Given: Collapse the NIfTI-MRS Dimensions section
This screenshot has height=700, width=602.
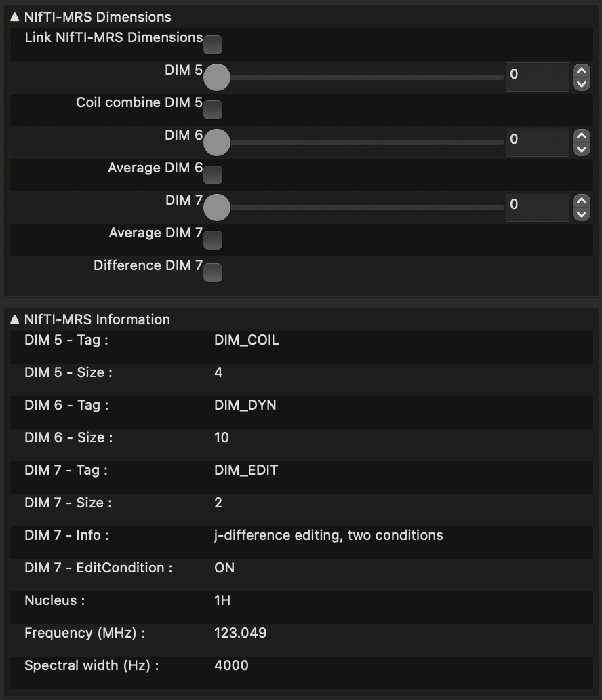Looking at the screenshot, I should tap(15, 17).
